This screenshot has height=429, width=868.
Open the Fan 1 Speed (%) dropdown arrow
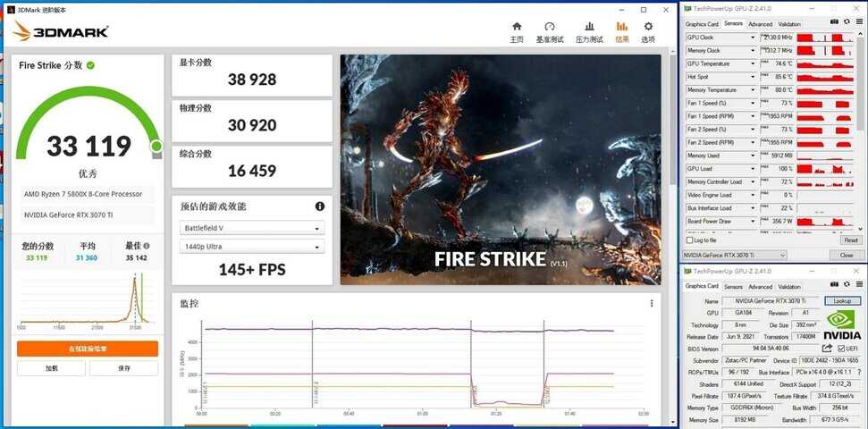[753, 103]
